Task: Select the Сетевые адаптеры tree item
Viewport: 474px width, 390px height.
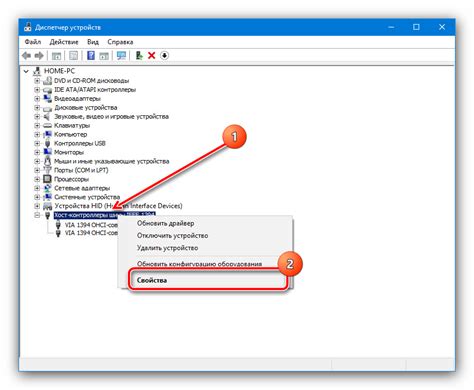Action: point(82,188)
